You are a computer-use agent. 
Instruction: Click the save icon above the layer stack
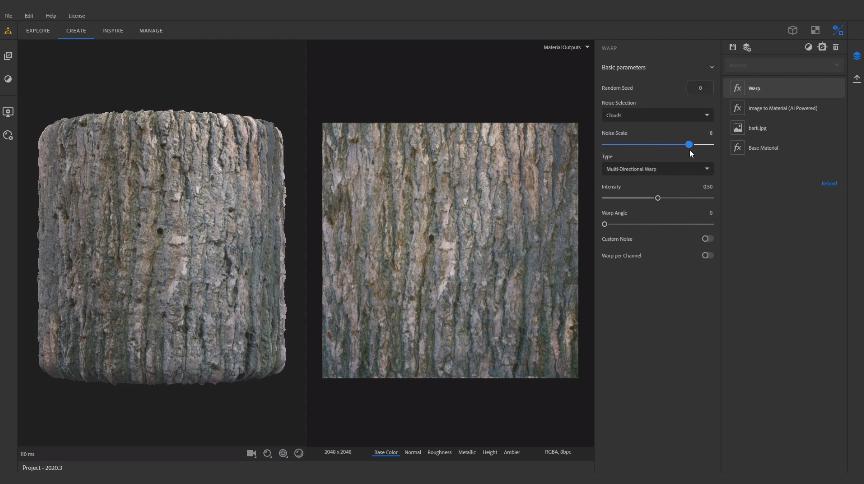pyautogui.click(x=732, y=47)
